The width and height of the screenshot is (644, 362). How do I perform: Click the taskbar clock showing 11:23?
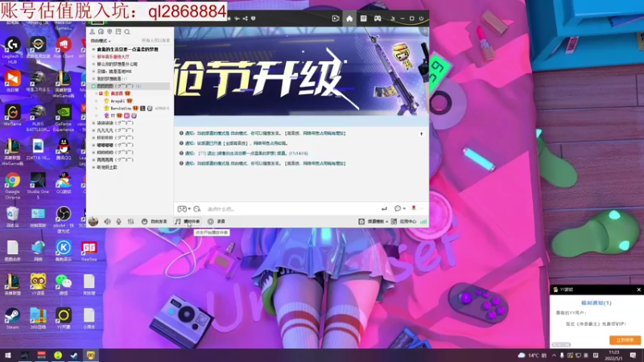click(613, 355)
